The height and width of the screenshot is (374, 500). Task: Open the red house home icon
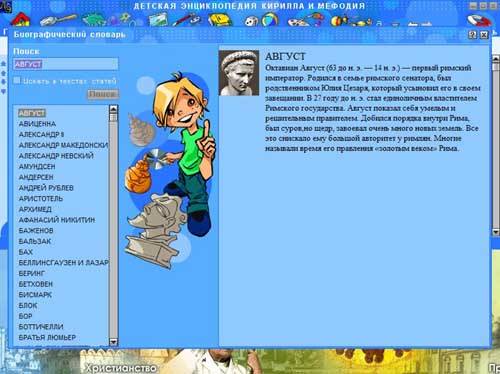21,19
